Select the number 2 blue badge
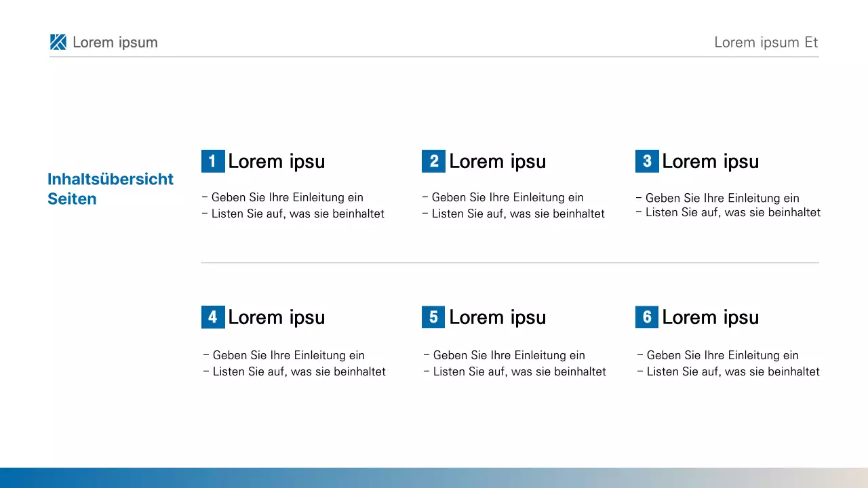Screen dimensions: 868x488 tap(433, 161)
